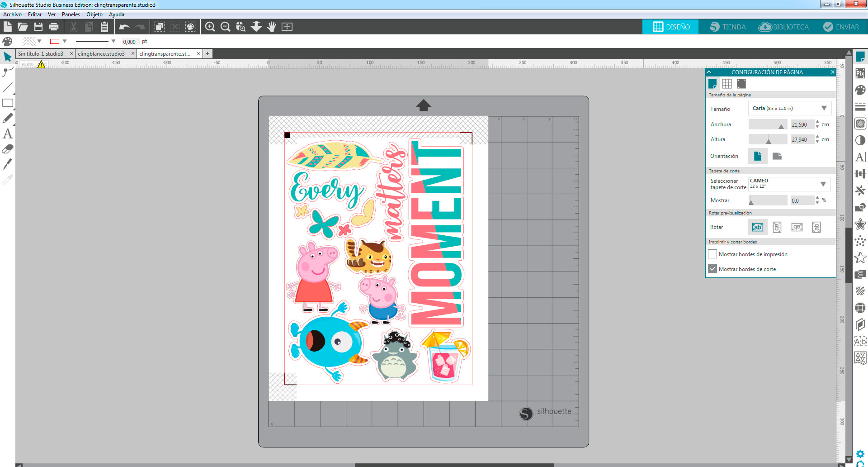Open the Text Style panel icon
The width and height of the screenshot is (868, 467).
860,157
